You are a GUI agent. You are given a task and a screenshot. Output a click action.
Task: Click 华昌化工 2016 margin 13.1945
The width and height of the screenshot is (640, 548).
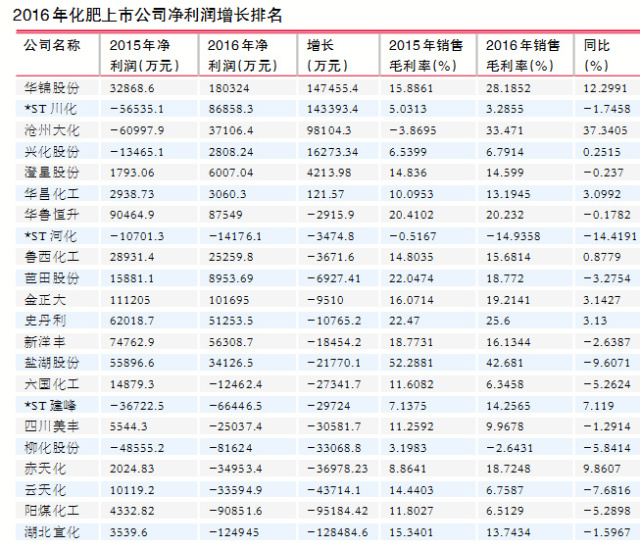click(x=508, y=194)
